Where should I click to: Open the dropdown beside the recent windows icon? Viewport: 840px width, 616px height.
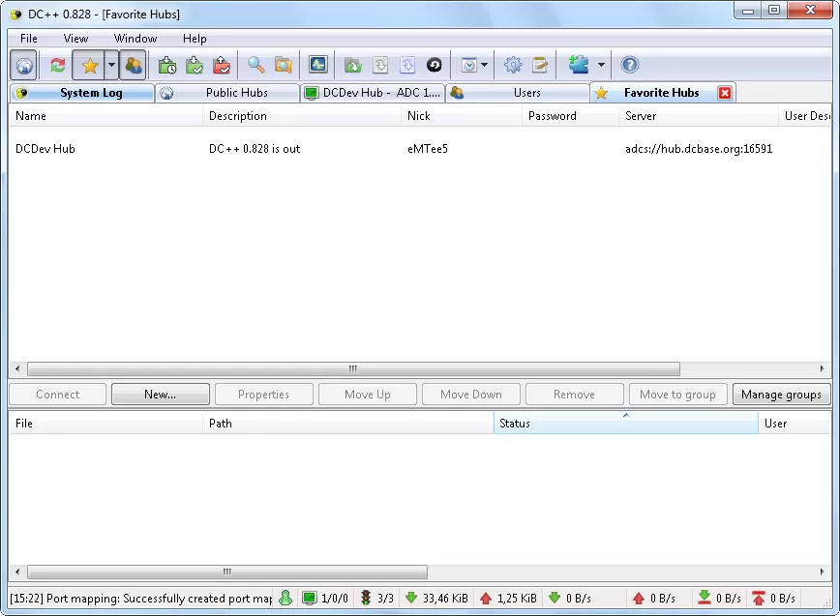(483, 65)
